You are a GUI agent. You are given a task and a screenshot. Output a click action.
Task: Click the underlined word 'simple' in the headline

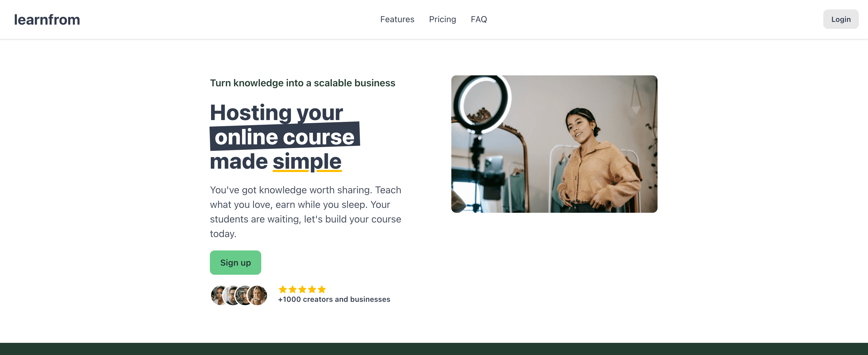(x=307, y=161)
